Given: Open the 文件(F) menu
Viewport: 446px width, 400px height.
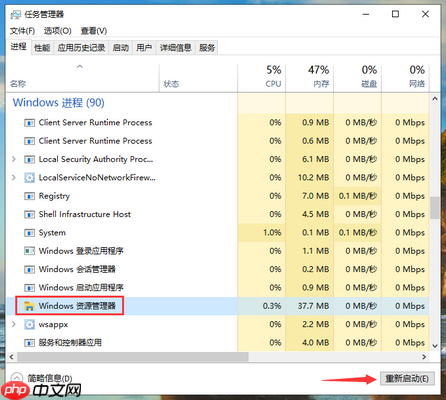Looking at the screenshot, I should pyautogui.click(x=22, y=31).
